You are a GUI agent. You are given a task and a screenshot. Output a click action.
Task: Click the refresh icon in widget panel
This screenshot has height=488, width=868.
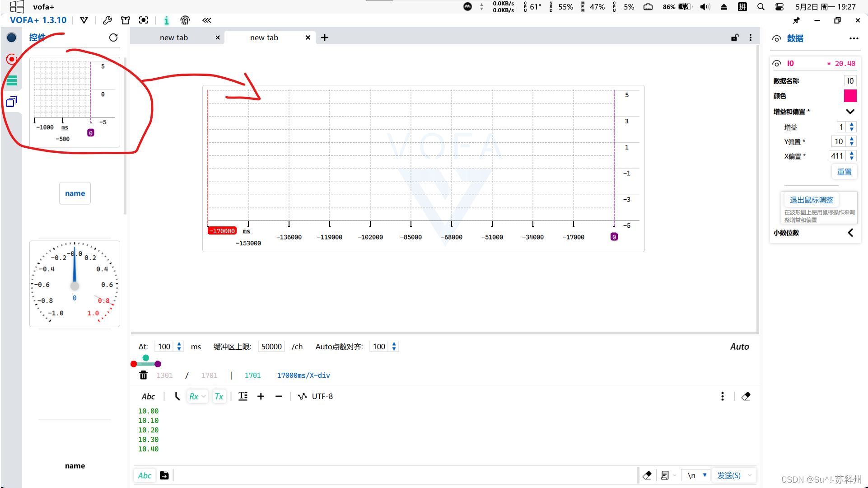(113, 38)
